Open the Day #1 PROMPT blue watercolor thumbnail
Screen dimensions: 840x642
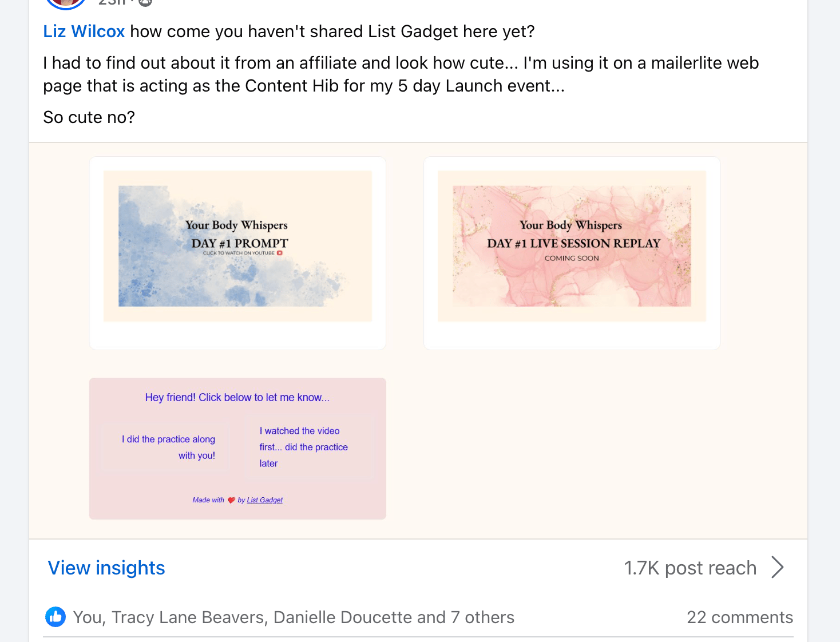[x=237, y=246]
